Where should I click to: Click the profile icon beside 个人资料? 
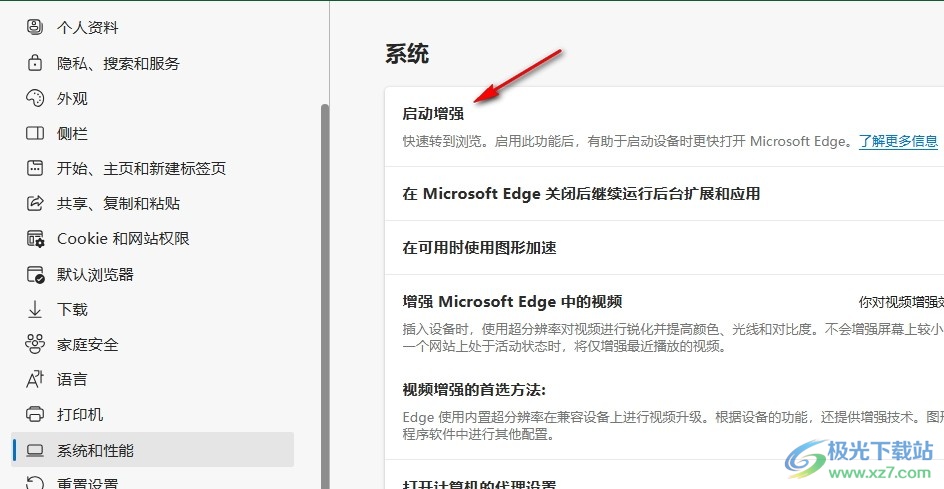(36, 28)
